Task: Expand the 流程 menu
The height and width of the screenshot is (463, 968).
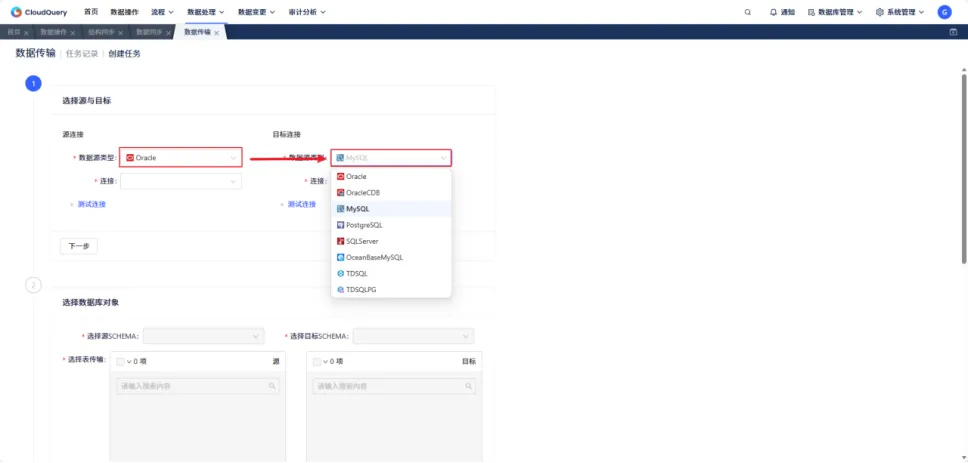Action: pos(162,12)
